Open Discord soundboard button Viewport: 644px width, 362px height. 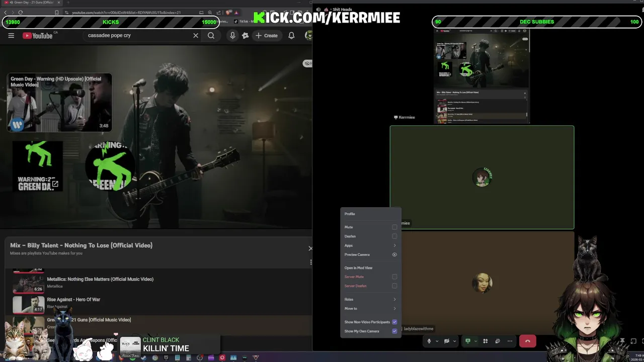coord(498,341)
